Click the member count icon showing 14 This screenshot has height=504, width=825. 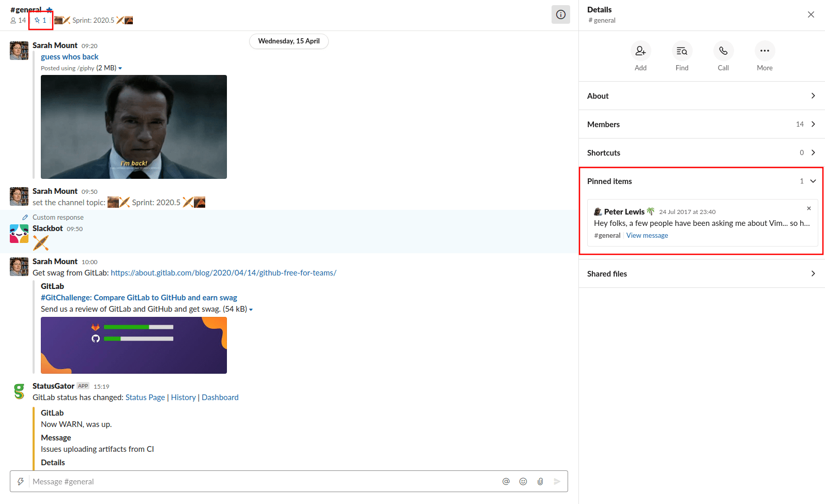click(x=18, y=20)
